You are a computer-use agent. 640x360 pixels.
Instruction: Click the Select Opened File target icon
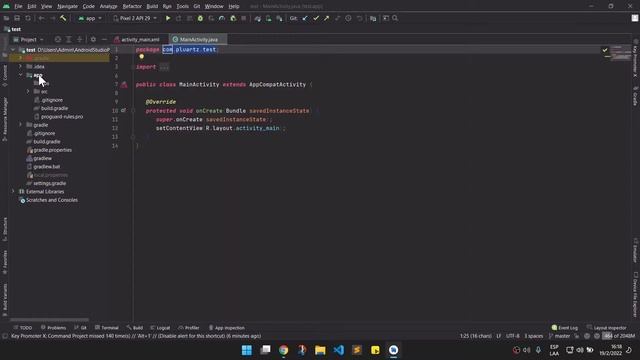point(58,40)
